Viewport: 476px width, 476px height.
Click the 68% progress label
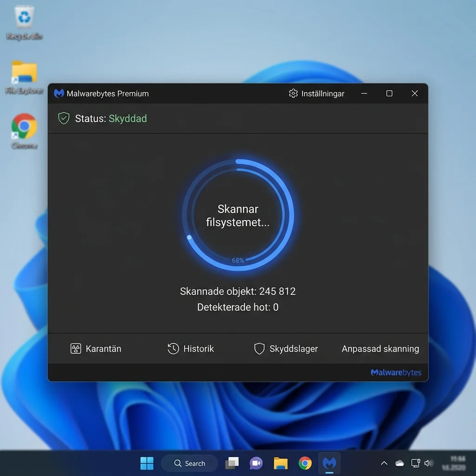pos(238,260)
